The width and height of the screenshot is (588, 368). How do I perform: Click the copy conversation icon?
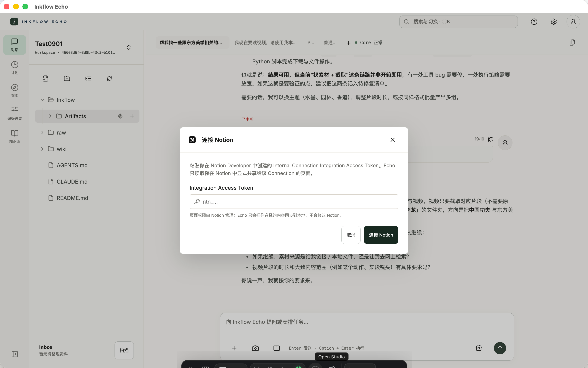[572, 43]
